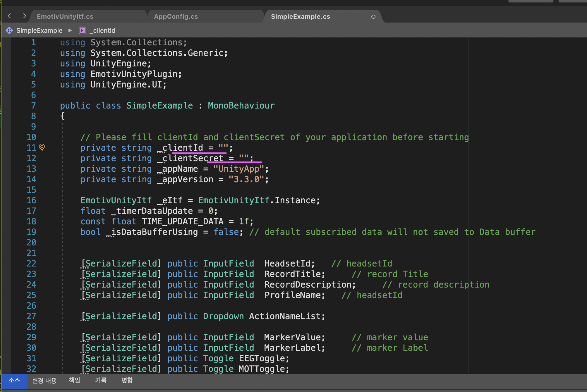The width and height of the screenshot is (587, 392).
Task: Click the lightbulb quick-fix icon on line 11
Action: 42,147
